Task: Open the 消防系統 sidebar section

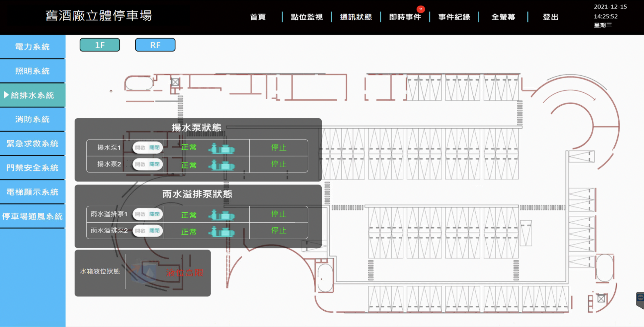Action: pos(33,119)
